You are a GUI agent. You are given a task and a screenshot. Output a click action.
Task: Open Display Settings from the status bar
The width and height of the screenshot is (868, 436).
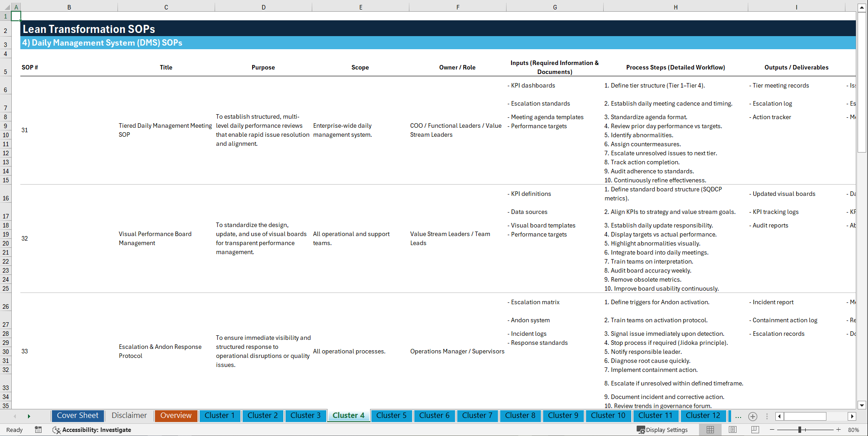(662, 430)
